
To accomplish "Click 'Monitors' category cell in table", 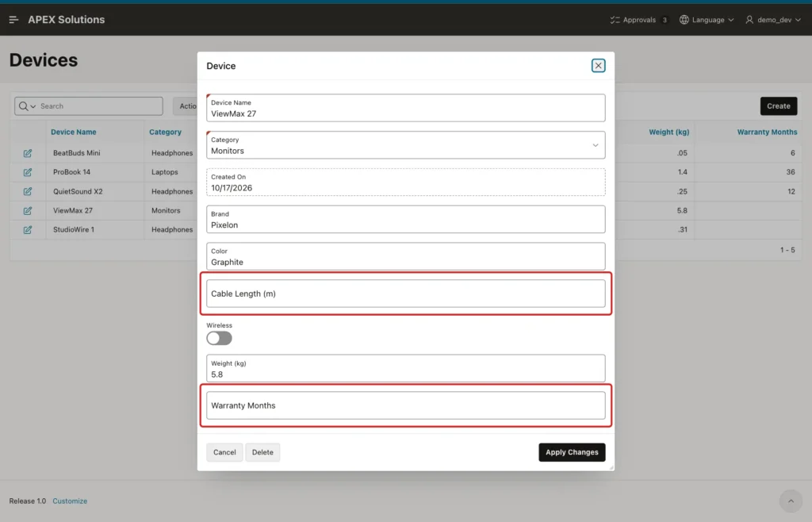I will coord(166,211).
